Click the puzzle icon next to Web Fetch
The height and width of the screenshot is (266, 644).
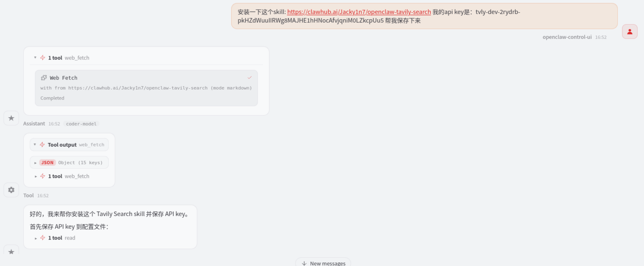click(44, 78)
